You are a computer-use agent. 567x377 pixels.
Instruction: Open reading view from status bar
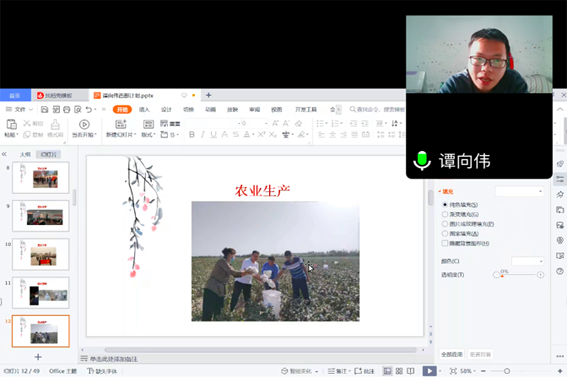click(411, 371)
